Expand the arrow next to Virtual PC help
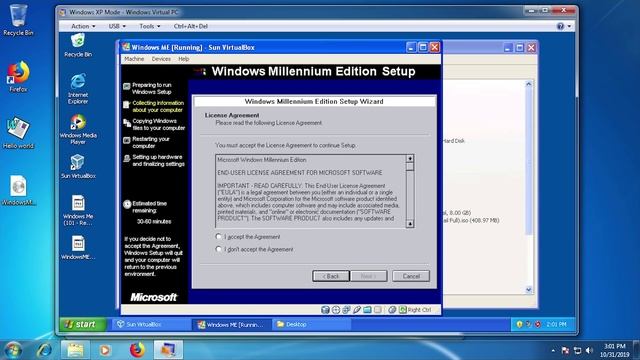Screen dimensions: 640x360 pyautogui.click(x=569, y=27)
